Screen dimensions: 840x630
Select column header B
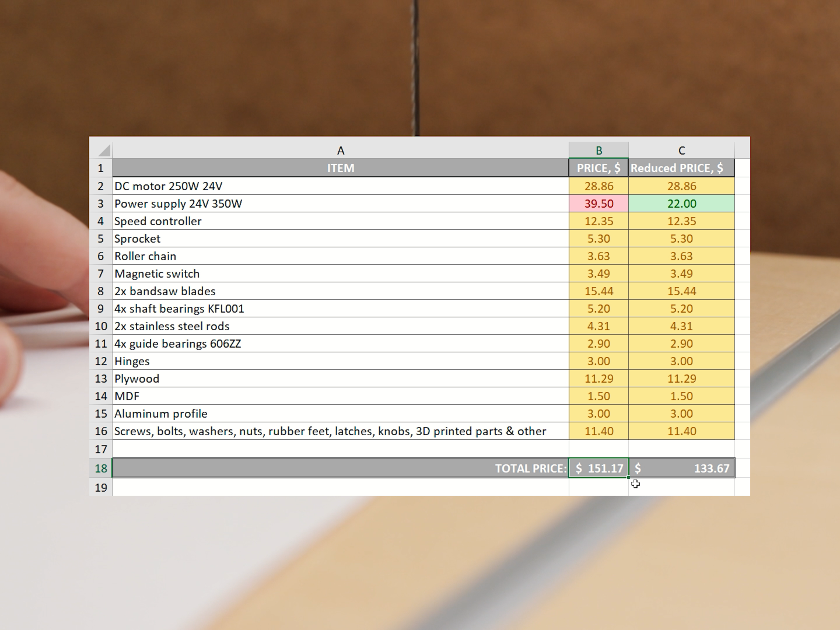click(x=598, y=150)
